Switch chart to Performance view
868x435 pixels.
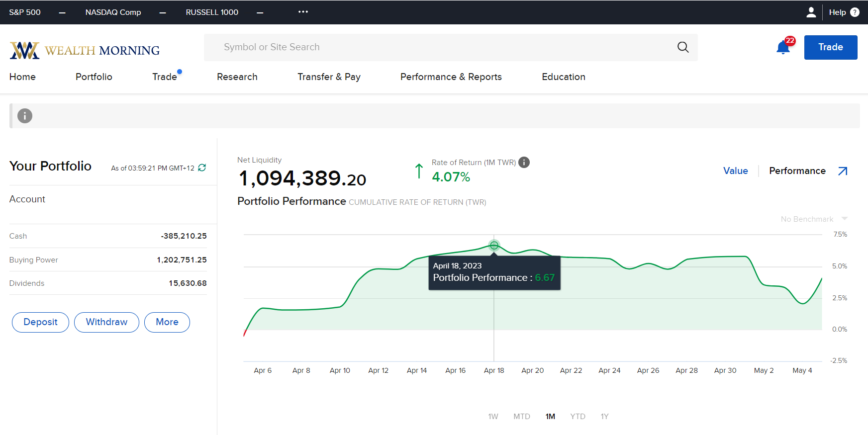pos(797,171)
